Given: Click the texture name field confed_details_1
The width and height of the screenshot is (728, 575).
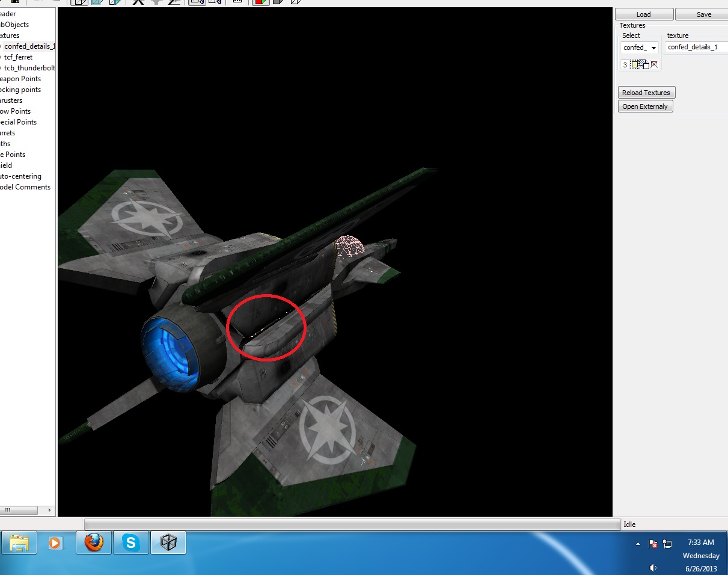Looking at the screenshot, I should [696, 47].
